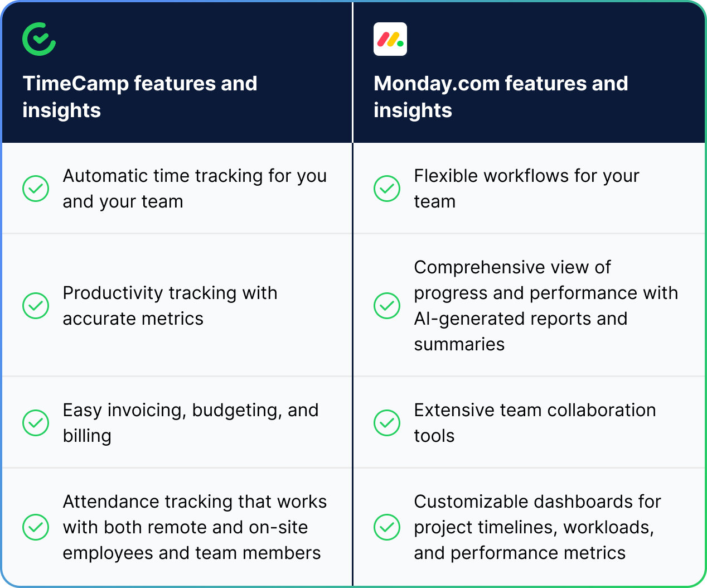Viewport: 707px width, 588px height.
Task: Click checkmark beside Easy invoicing, budgeting, and billing
Action: 36,423
